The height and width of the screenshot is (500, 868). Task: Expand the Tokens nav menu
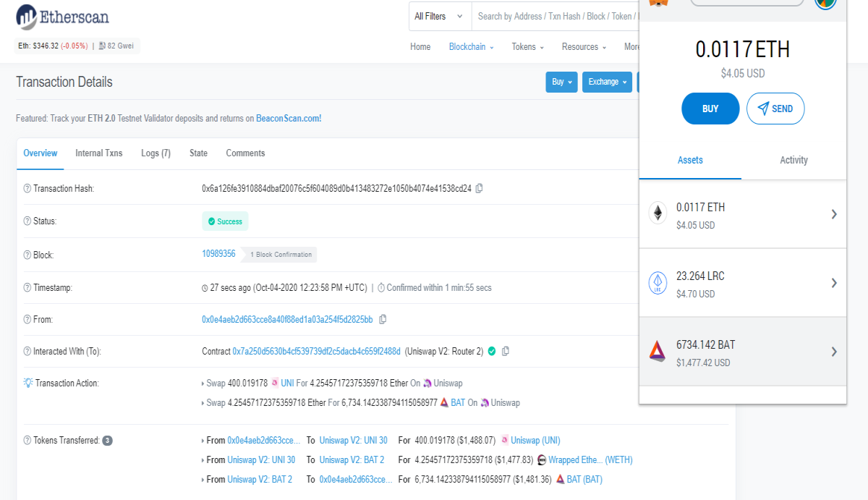pos(527,47)
